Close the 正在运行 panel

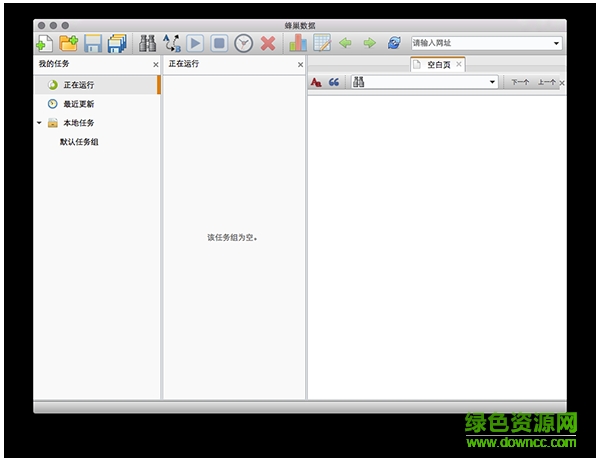(x=300, y=65)
